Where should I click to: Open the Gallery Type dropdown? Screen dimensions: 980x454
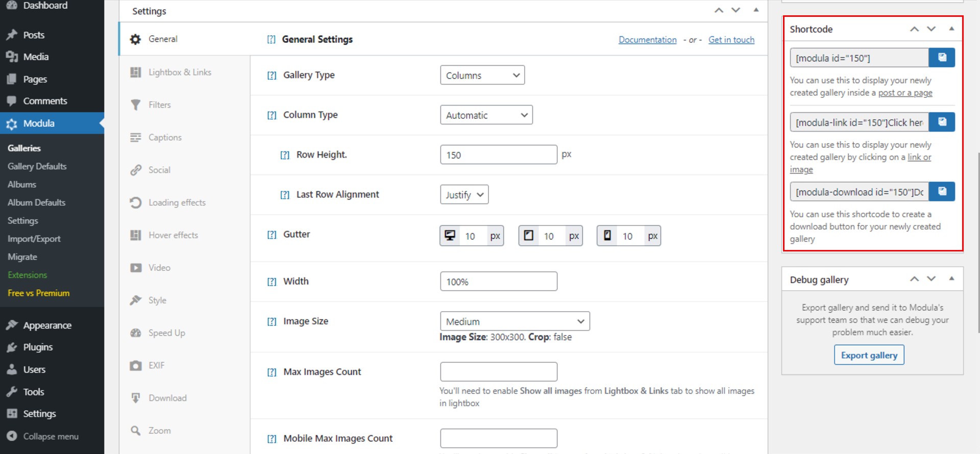click(x=482, y=75)
